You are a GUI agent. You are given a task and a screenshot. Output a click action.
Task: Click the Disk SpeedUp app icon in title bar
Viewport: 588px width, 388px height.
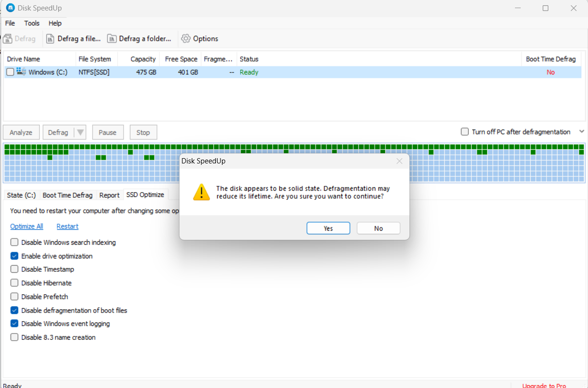10,8
